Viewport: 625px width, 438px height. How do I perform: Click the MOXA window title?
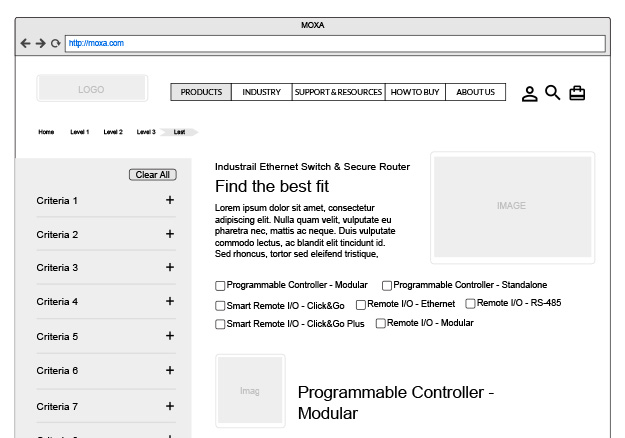(x=312, y=25)
